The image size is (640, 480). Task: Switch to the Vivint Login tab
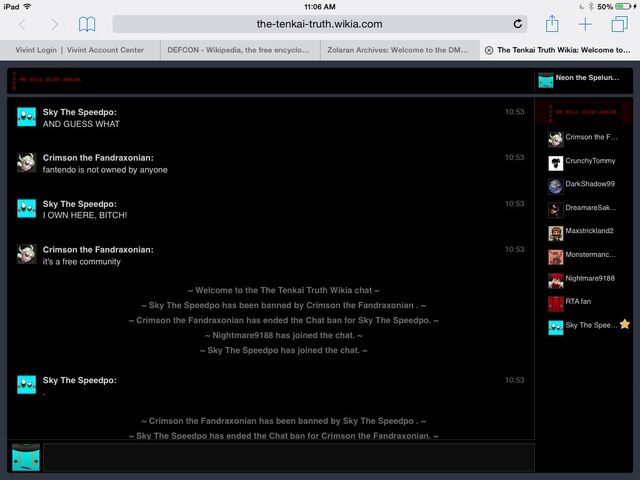click(80, 50)
